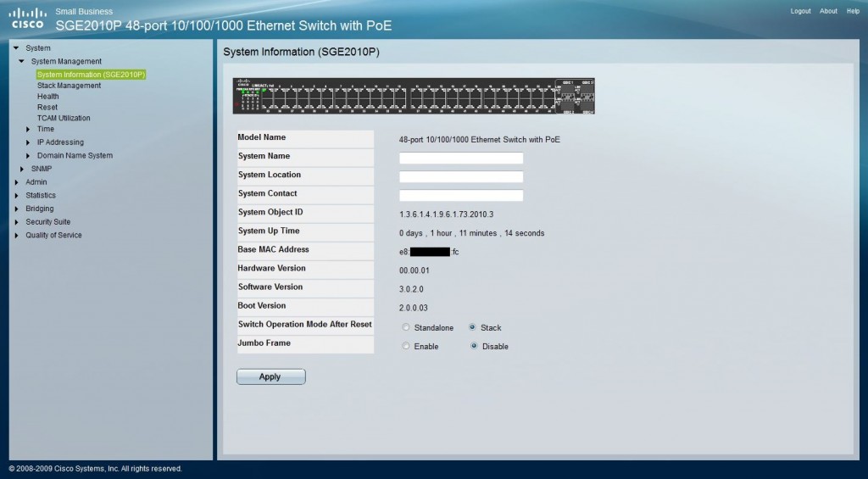Screen dimensions: 868x479
Task: Open the Health page
Action: [x=48, y=97]
